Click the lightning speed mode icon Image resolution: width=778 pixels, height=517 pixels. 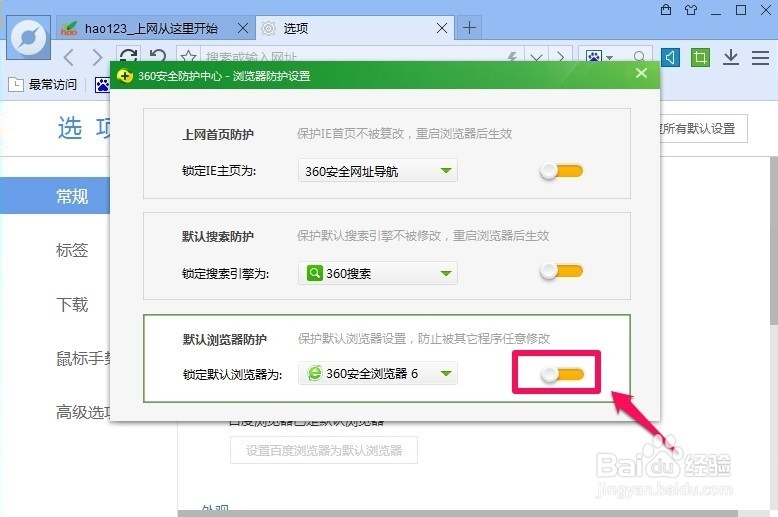click(512, 57)
